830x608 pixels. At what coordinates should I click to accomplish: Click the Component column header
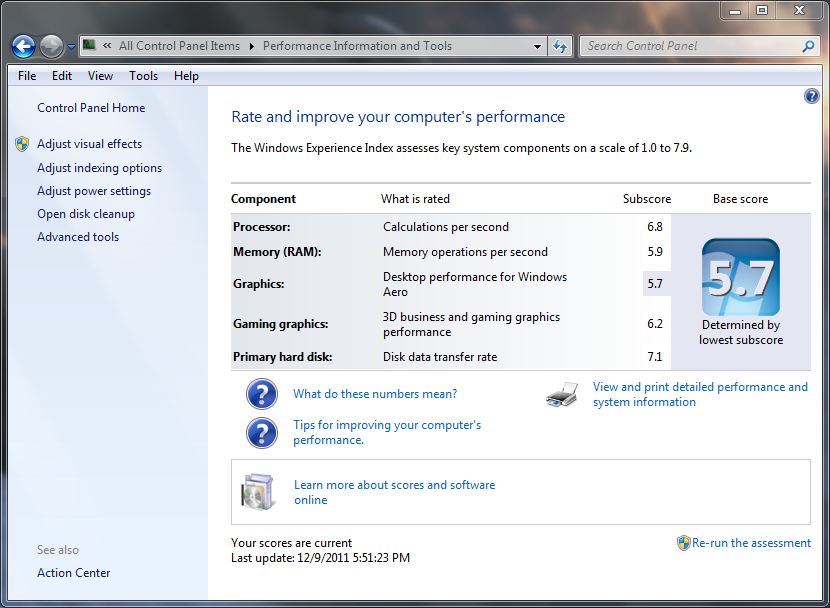(263, 199)
